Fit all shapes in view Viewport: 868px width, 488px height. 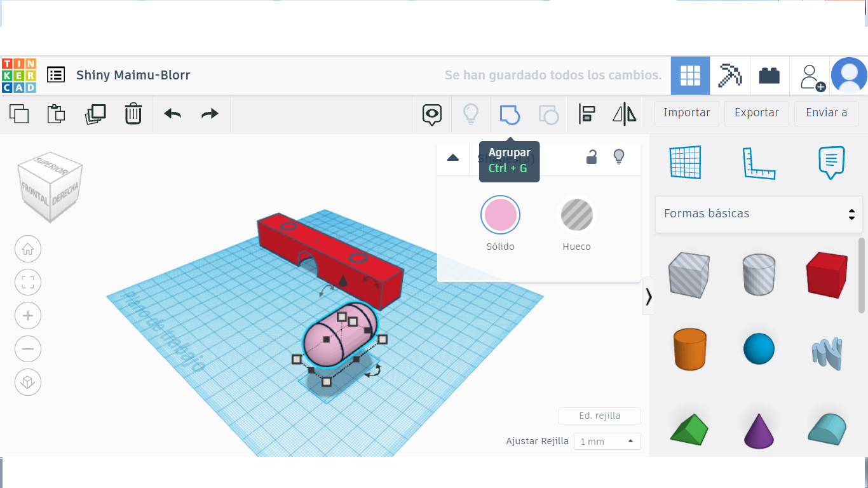tap(28, 282)
